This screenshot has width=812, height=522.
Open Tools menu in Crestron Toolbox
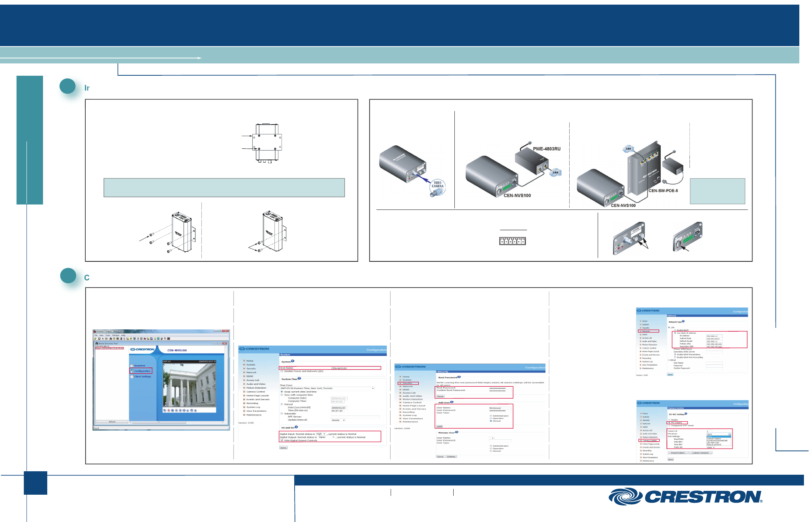point(108,335)
